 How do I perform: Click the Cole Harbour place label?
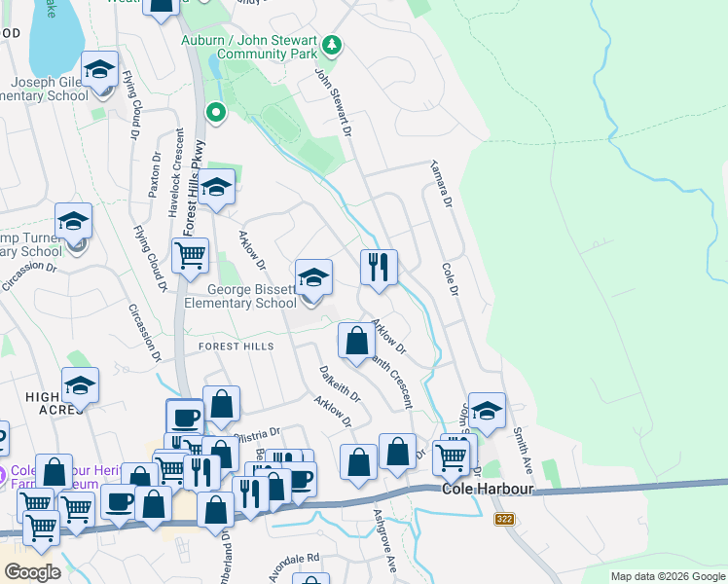(488, 489)
